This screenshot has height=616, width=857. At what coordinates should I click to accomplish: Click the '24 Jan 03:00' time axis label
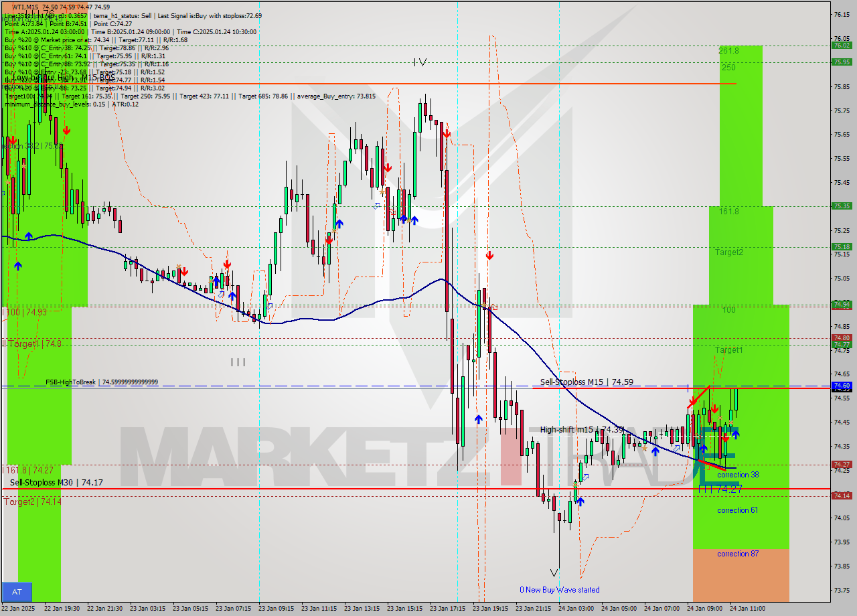[576, 609]
